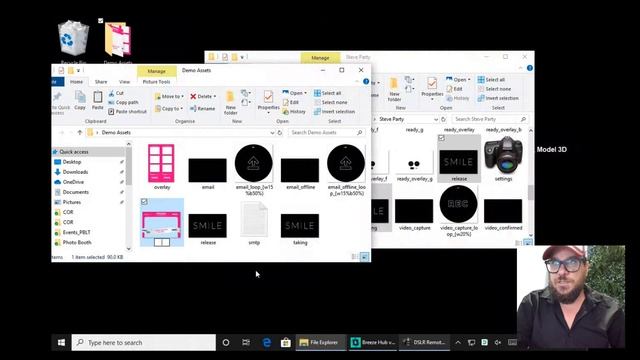The width and height of the screenshot is (640, 360).
Task: Toggle checkbox on Demo Assets desktop folder
Action: point(100,20)
